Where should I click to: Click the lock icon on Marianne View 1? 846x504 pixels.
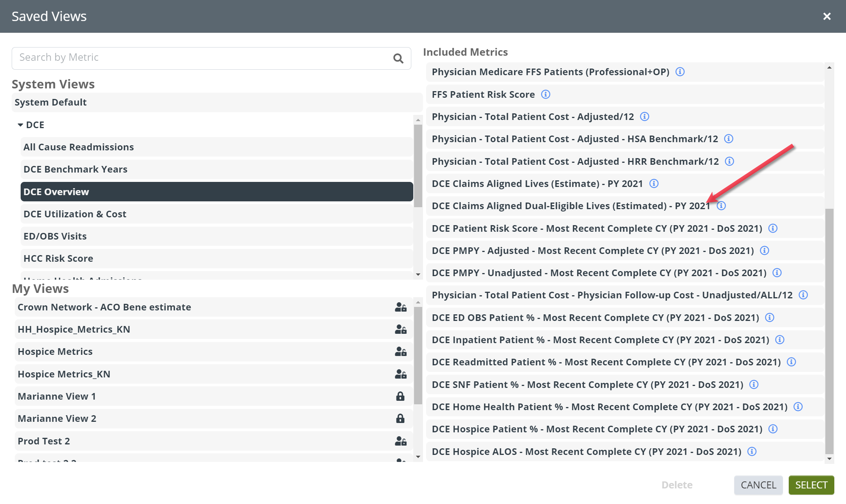click(x=400, y=397)
